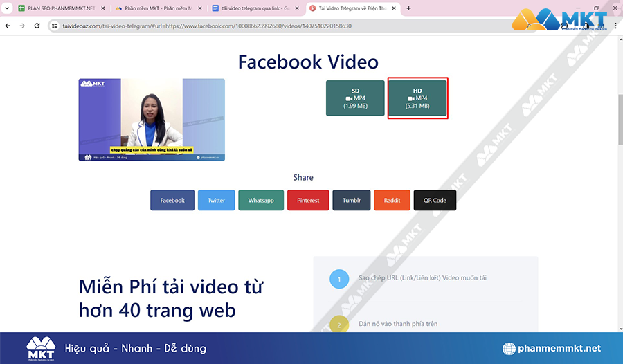Click the page vertical scrollbar thumb
Screen dimensions: 623x364
point(621,119)
